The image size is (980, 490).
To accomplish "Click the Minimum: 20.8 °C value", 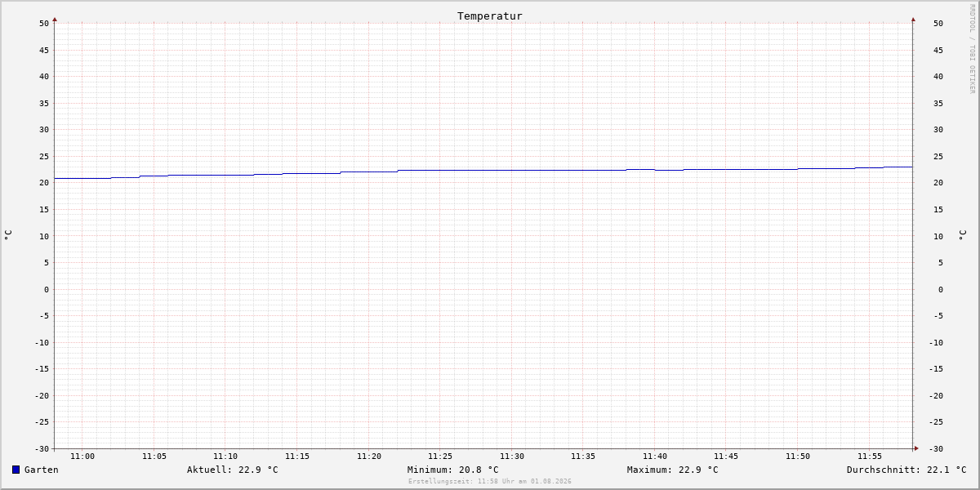I will [x=453, y=470].
